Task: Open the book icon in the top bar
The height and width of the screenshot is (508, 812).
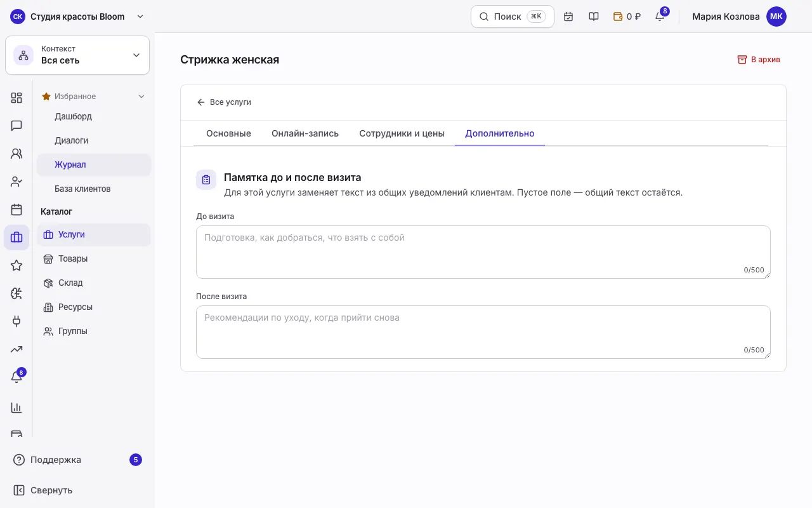Action: (x=594, y=17)
